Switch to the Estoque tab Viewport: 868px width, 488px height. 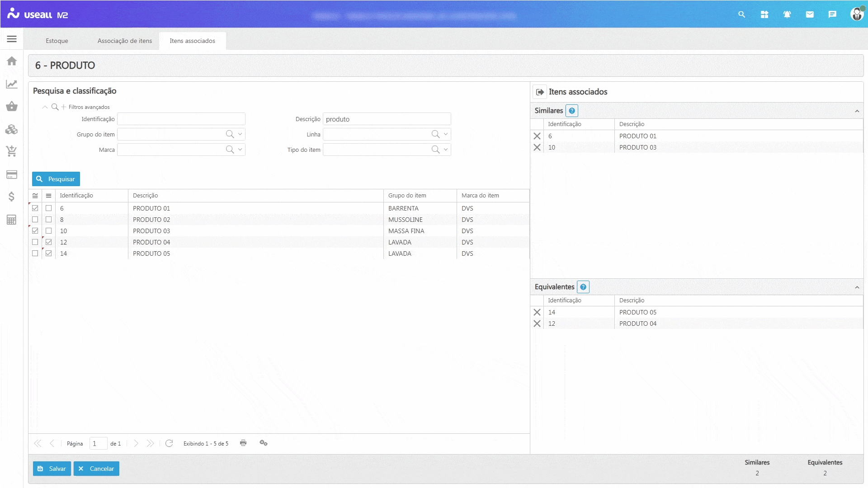click(x=57, y=41)
